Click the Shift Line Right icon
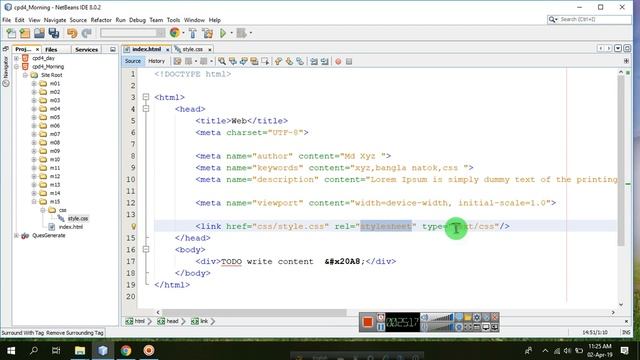The image size is (640, 360). (324, 61)
